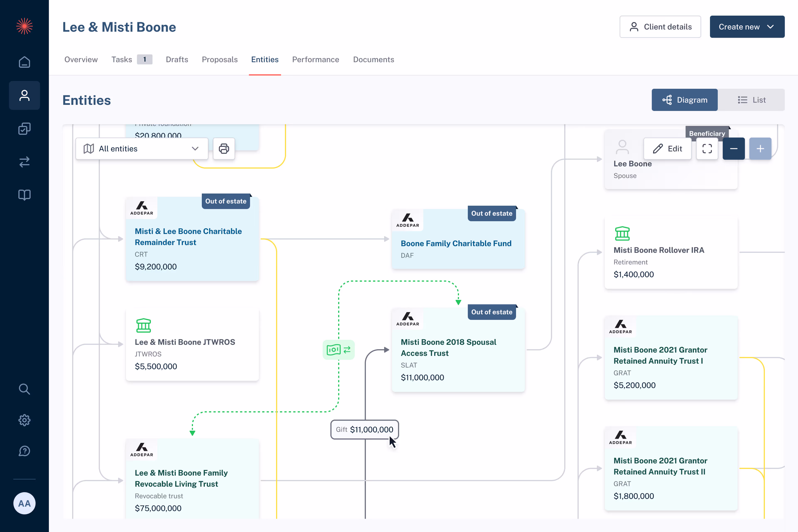Click bank icon on Misti Boone Rollover IRA
This screenshot has width=798, height=532.
click(x=622, y=233)
